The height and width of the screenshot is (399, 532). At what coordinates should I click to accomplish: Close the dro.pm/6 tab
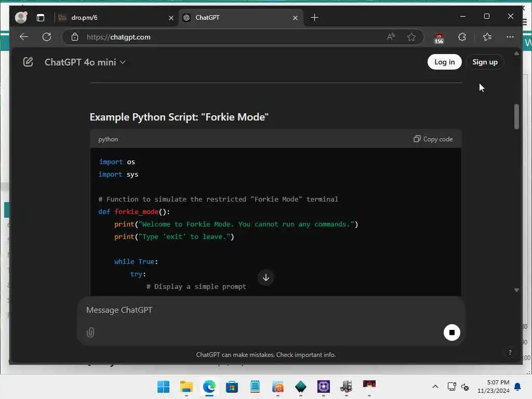[171, 18]
